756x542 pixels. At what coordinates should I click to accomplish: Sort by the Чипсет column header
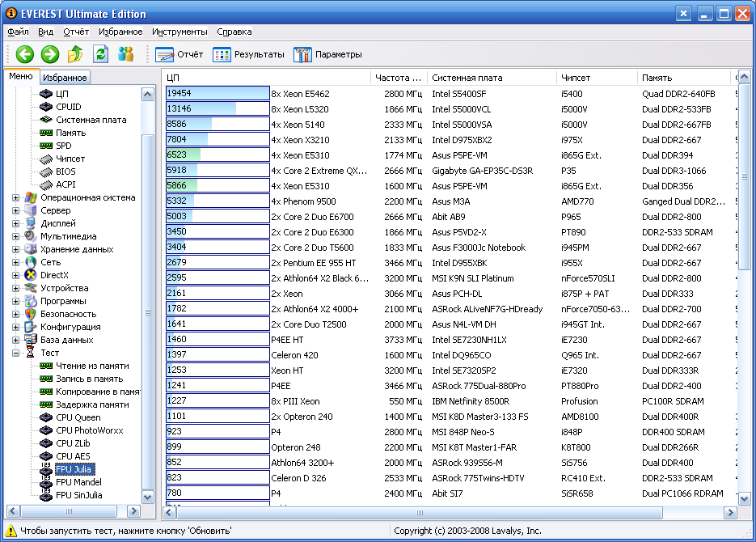597,78
